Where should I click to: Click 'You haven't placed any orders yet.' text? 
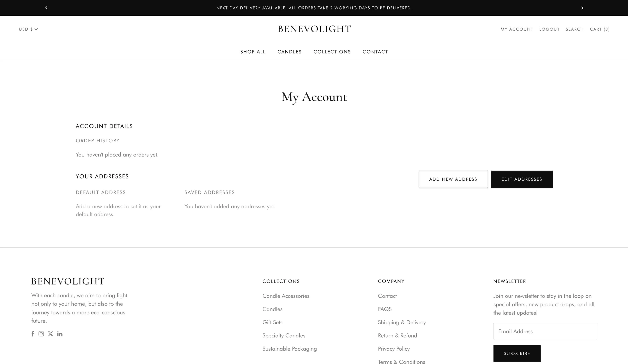pos(117,155)
